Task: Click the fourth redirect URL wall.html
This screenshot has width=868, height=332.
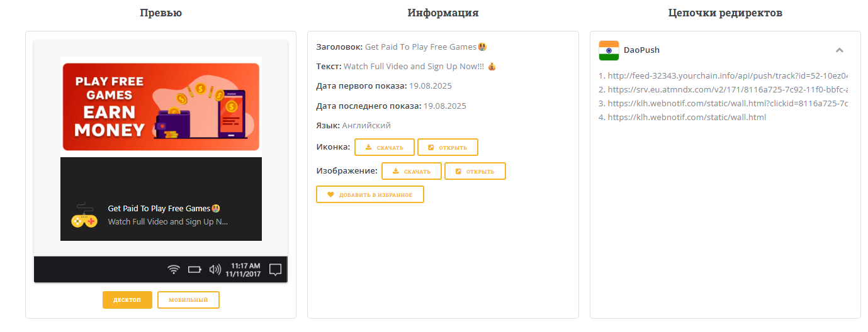Action: (x=687, y=117)
